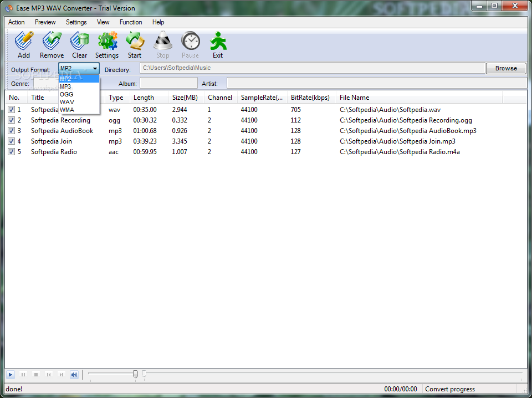Select the Softpedia Join title
Screen dimensions: 532x398
pyautogui.click(x=51, y=141)
